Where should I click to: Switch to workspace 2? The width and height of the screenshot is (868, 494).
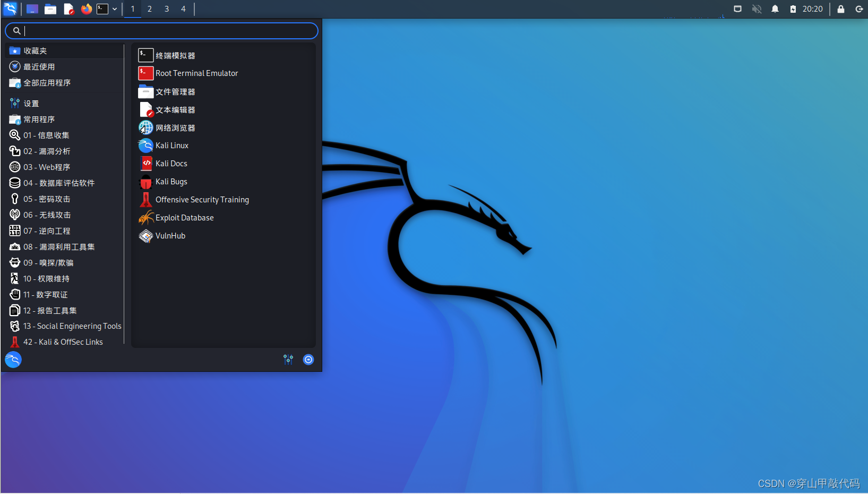coord(150,9)
